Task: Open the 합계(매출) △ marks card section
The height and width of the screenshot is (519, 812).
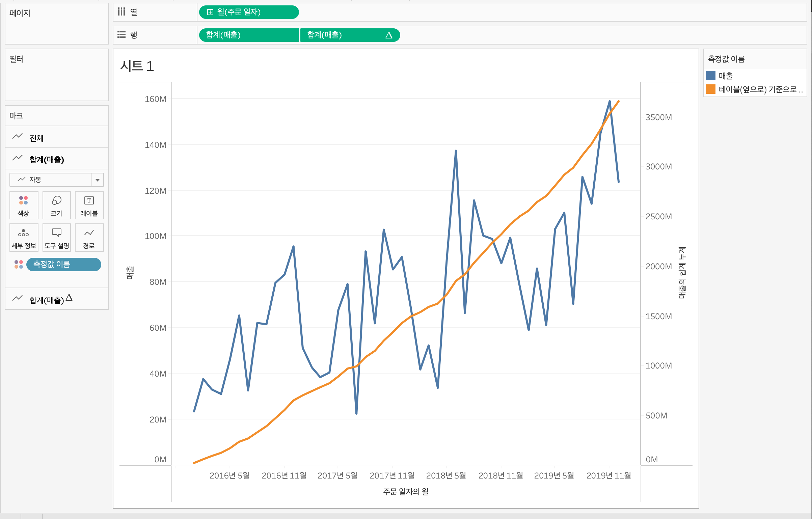Action: coord(47,299)
